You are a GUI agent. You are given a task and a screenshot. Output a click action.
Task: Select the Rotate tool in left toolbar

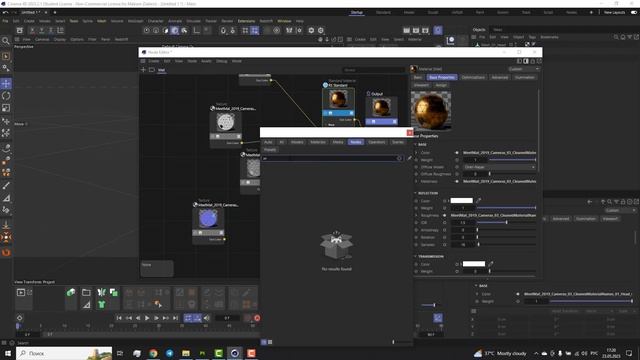tap(6, 96)
